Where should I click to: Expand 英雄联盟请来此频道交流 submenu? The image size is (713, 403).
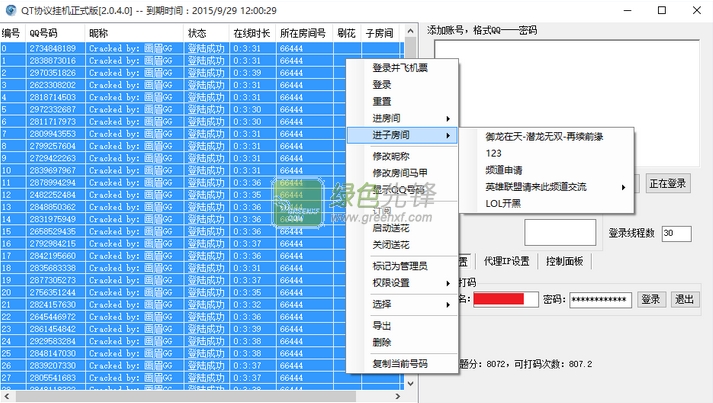[x=546, y=187]
